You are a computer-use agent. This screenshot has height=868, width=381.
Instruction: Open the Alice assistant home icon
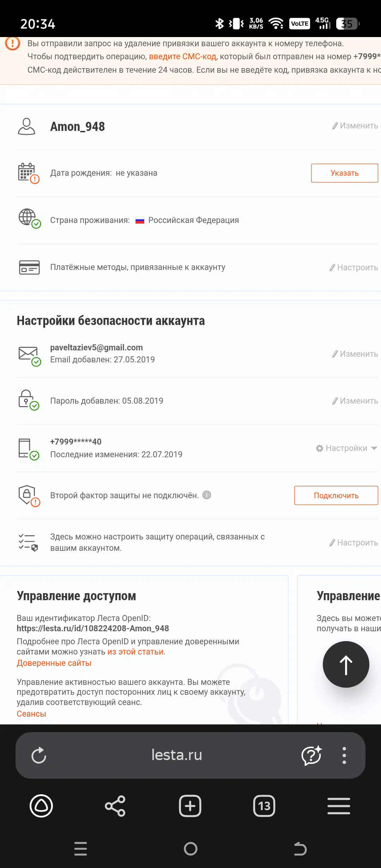coord(41,806)
